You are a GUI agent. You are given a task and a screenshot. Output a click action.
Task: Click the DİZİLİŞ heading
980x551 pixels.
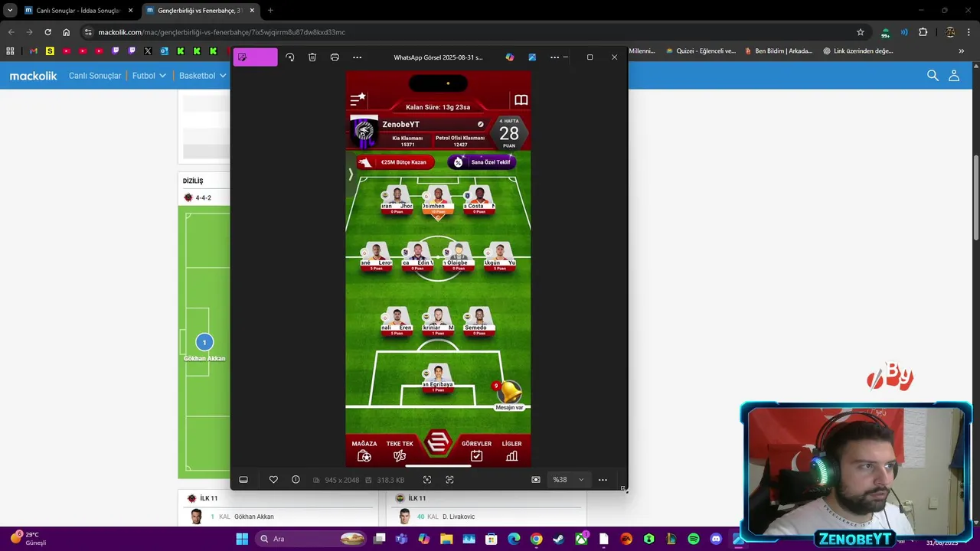point(193,181)
